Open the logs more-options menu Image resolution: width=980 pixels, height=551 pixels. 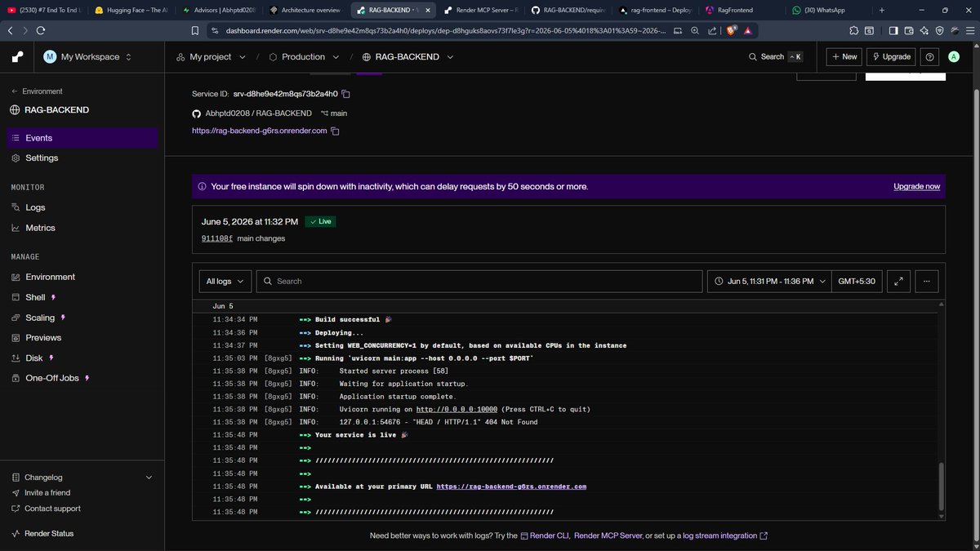click(x=926, y=281)
